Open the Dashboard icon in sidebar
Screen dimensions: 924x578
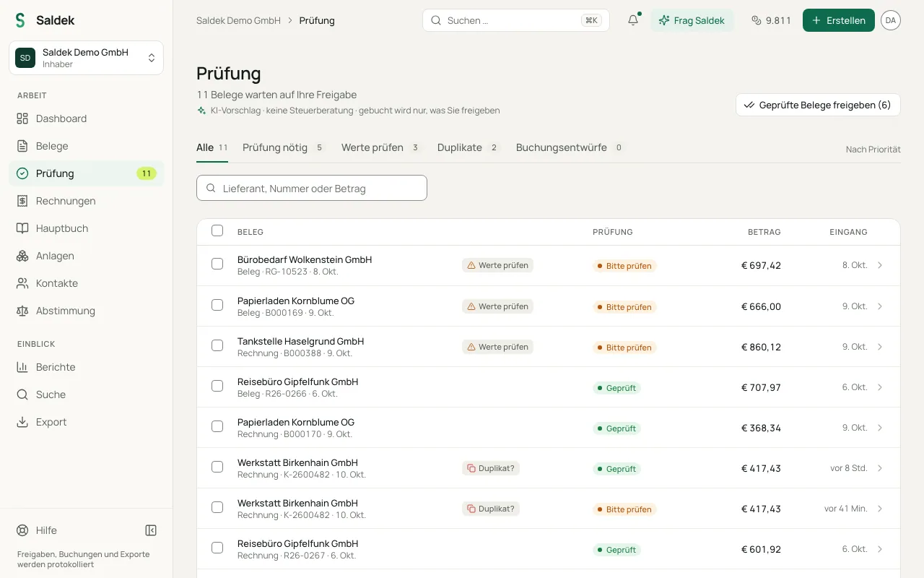click(22, 118)
